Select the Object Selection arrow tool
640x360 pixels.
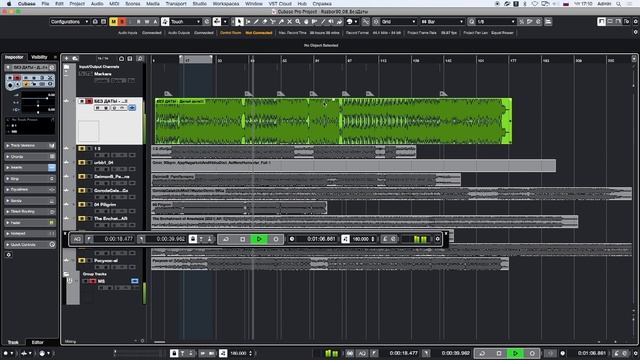pos(239,22)
